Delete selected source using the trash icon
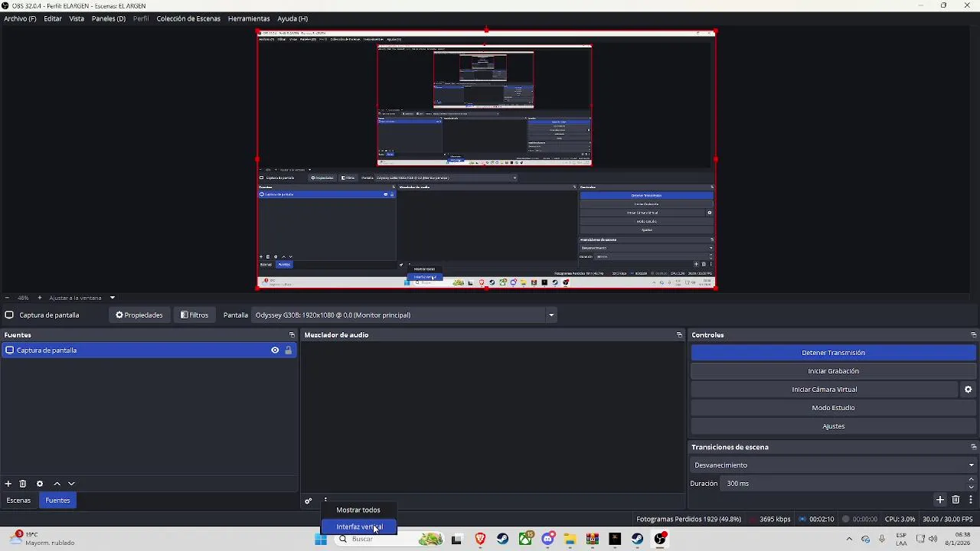The height and width of the screenshot is (551, 980). pos(23,484)
